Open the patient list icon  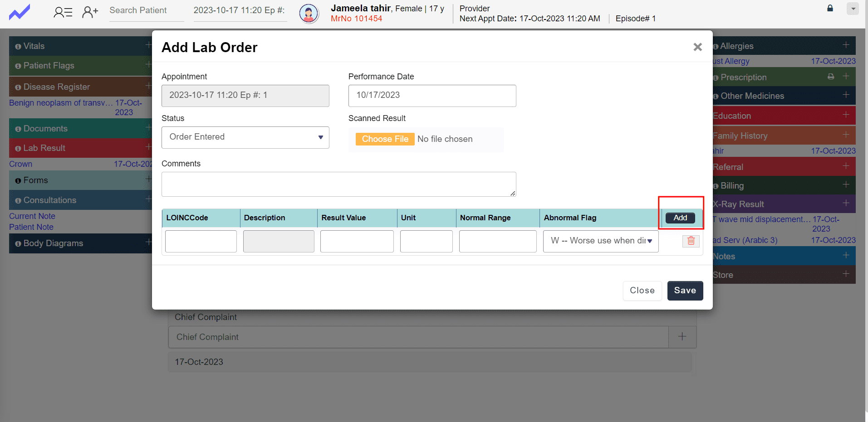63,12
